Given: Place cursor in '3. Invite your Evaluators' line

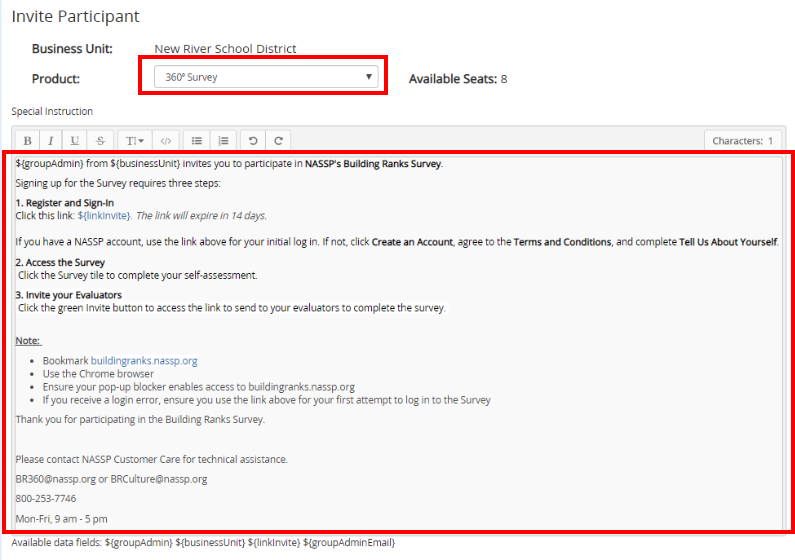Looking at the screenshot, I should coord(69,295).
